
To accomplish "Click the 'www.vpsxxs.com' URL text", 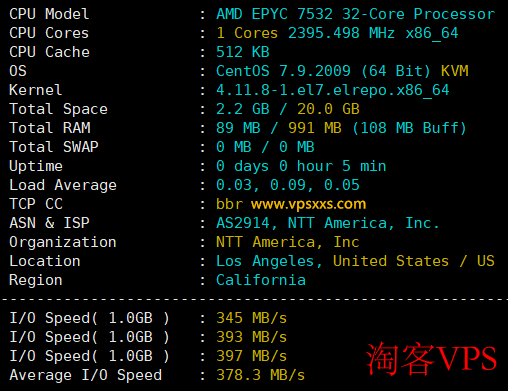I will (308, 204).
